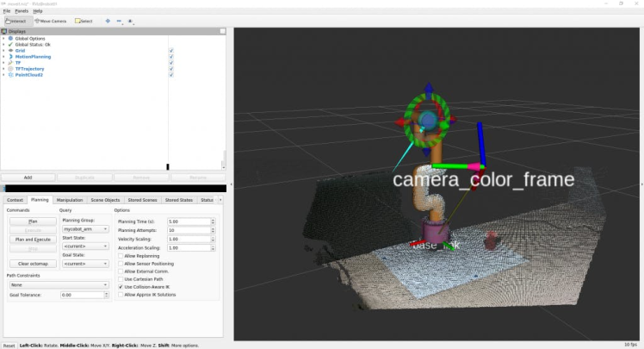Expand the Global Options tree item
This screenshot has width=644, height=349.
[x=3, y=38]
